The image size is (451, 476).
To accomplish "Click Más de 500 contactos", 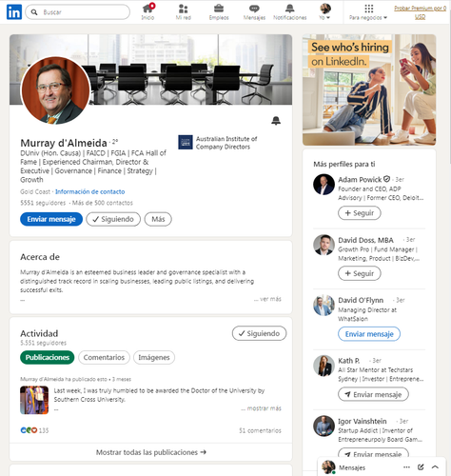I will pos(103,203).
